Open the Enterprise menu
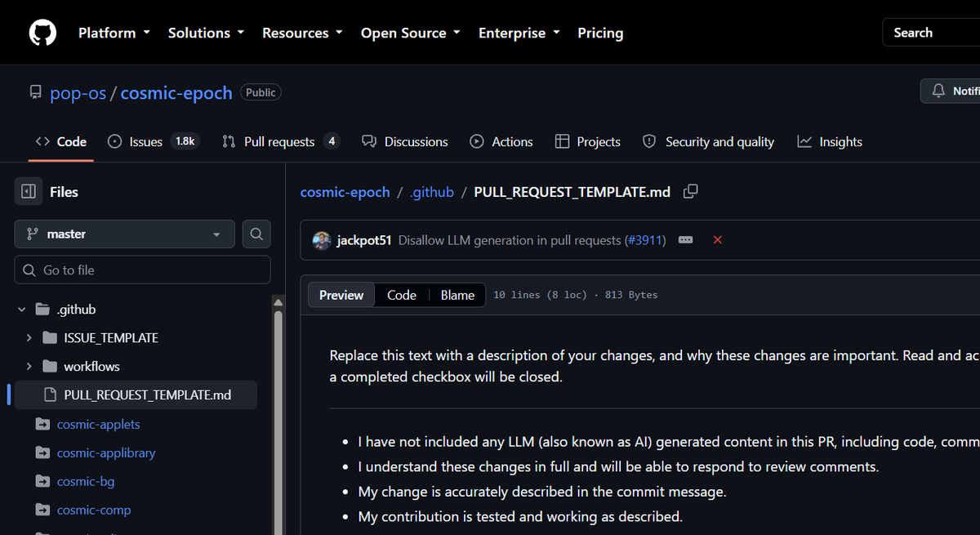Viewport: 980px width, 535px height. point(519,33)
